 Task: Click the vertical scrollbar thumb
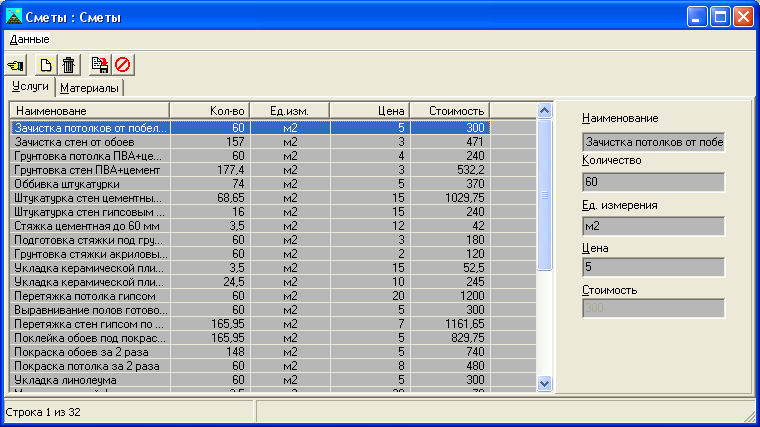point(544,195)
